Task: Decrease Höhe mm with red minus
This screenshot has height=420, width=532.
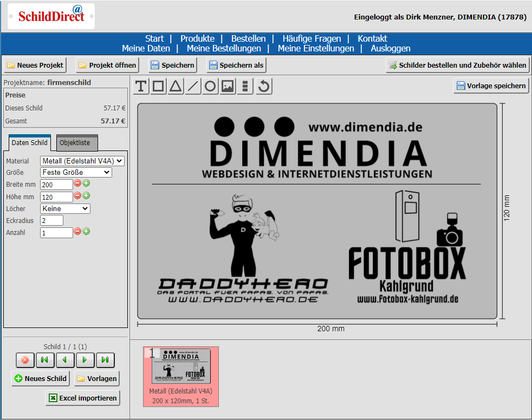Action: (77, 195)
